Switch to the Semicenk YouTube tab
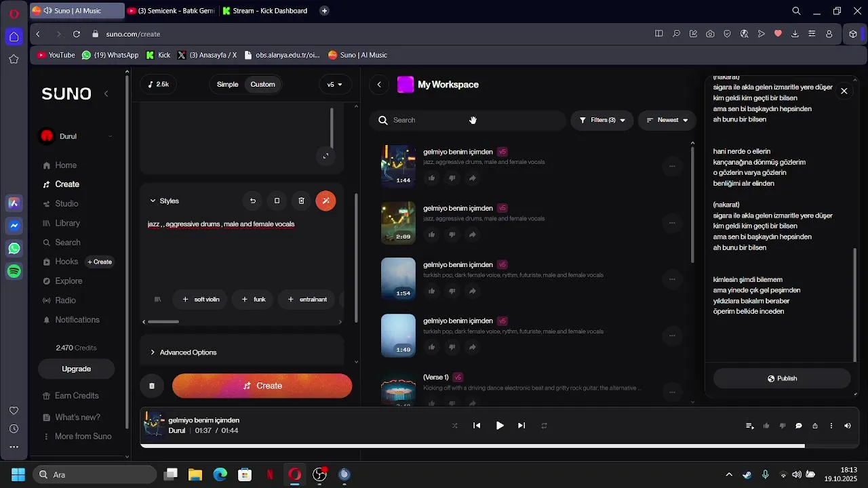868x488 pixels. (170, 11)
